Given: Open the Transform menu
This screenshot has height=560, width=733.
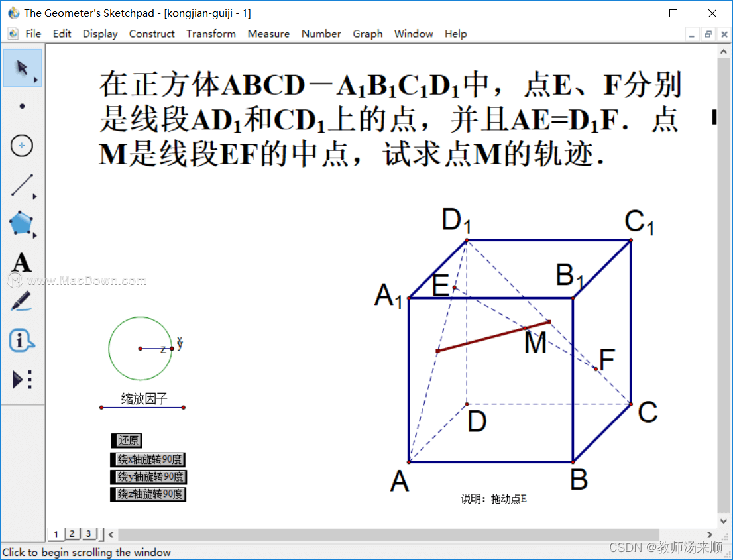Looking at the screenshot, I should tap(211, 34).
